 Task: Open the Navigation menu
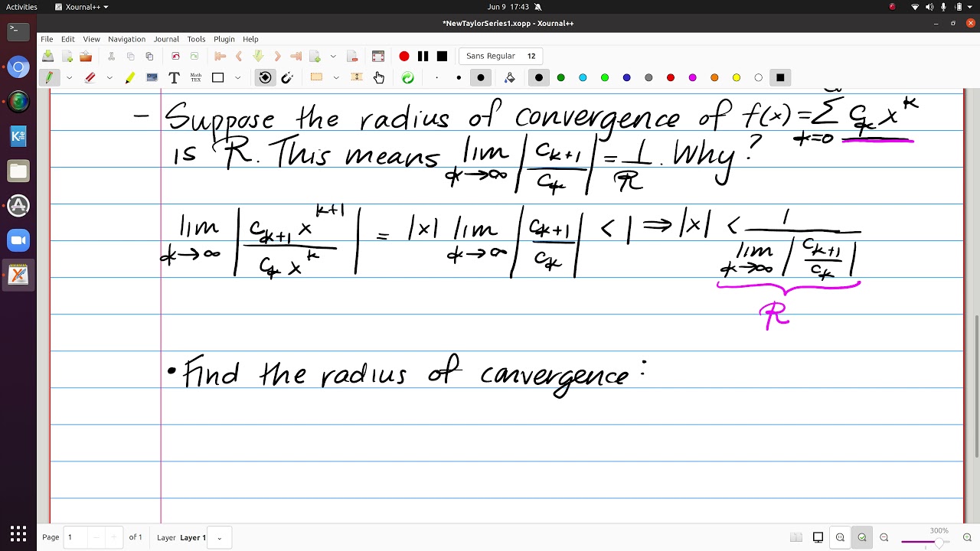(126, 39)
